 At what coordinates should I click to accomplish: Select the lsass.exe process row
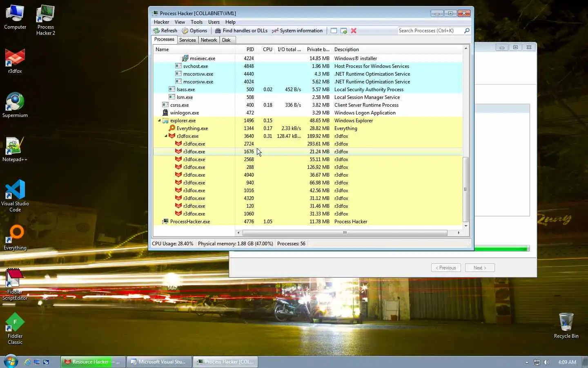[x=308, y=90]
